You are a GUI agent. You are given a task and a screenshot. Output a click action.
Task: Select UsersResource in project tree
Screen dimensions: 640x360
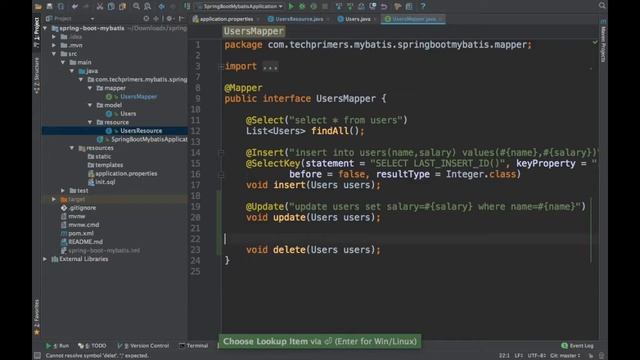coord(141,131)
